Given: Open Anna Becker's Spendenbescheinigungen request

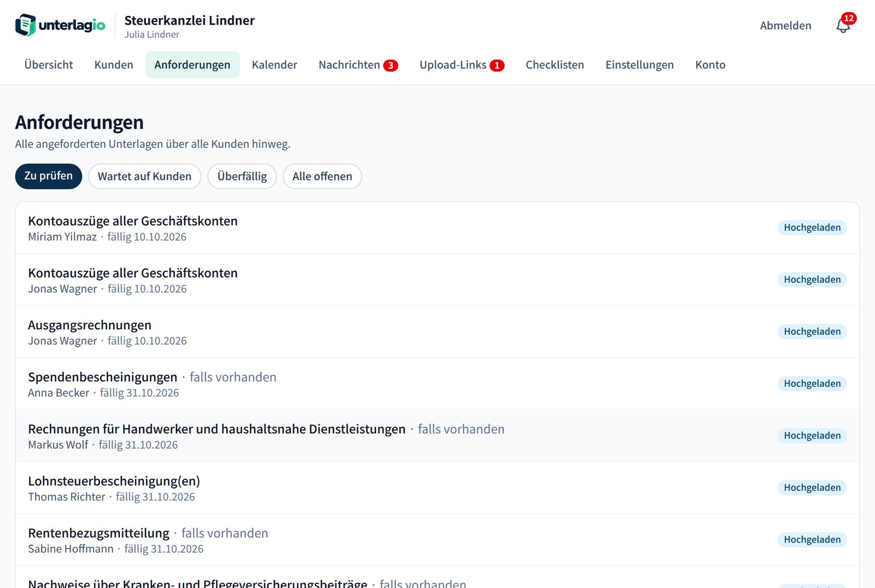Looking at the screenshot, I should click(437, 384).
